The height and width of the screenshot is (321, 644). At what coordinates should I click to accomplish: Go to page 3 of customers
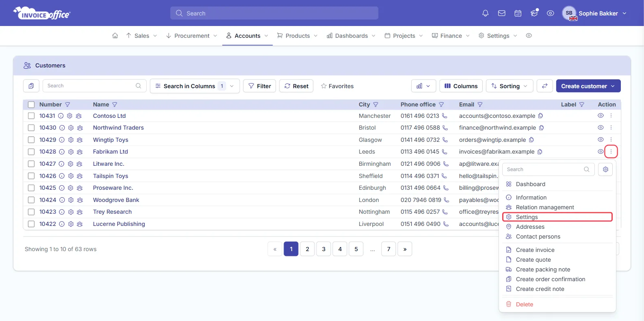tap(324, 249)
